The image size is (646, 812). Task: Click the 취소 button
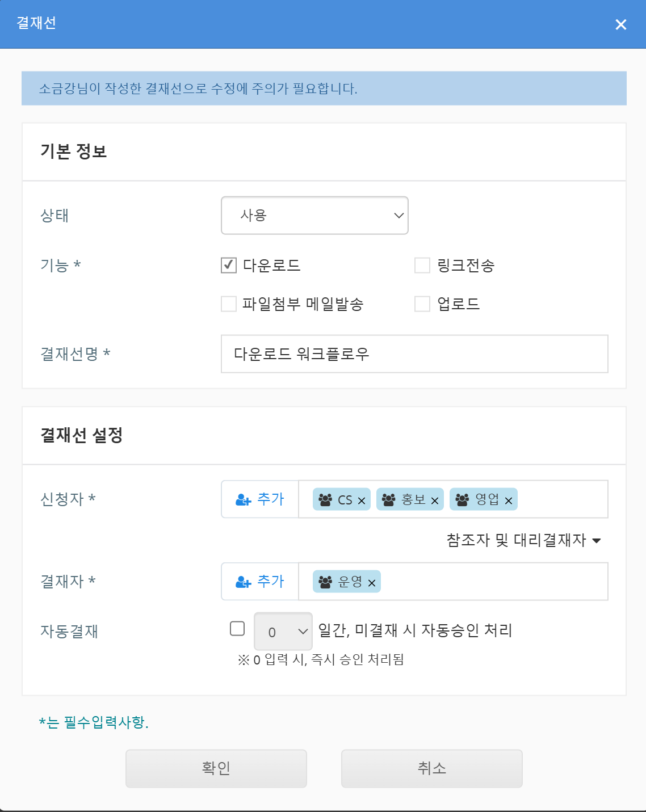431,768
